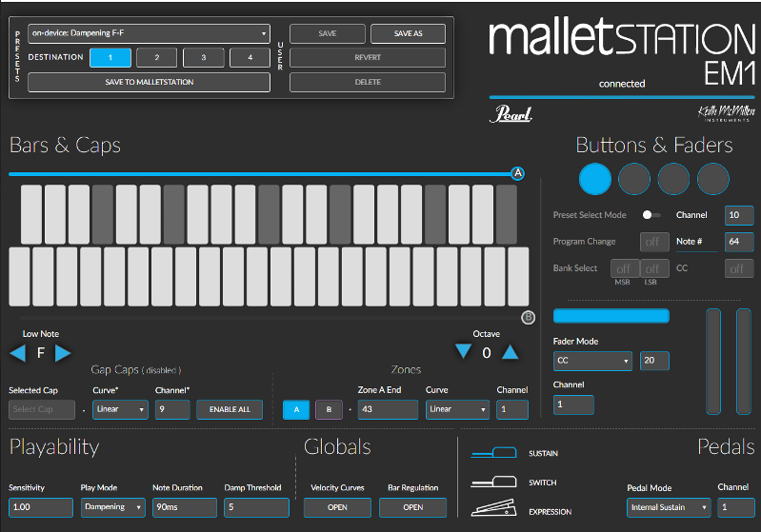761x532 pixels.
Task: Select destination slot 4
Action: [x=250, y=58]
